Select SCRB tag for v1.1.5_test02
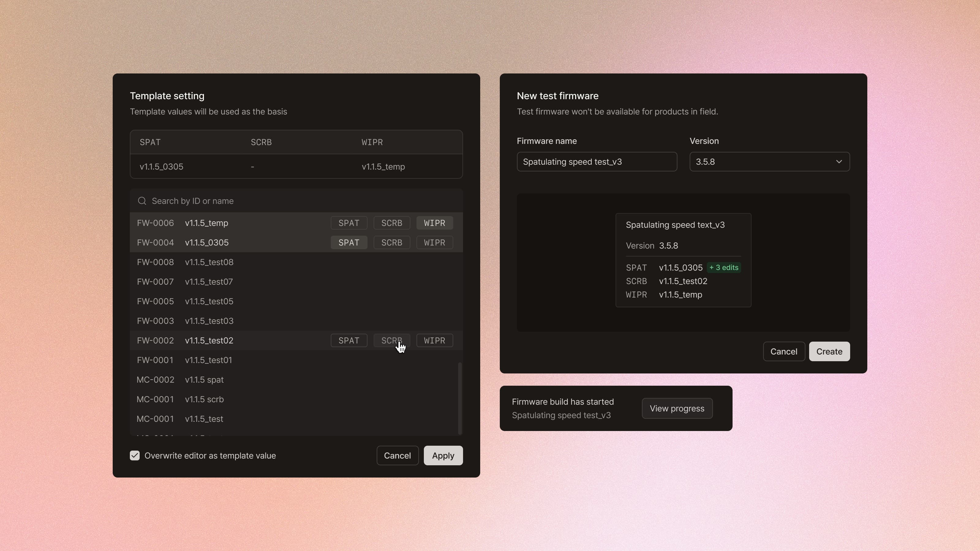The height and width of the screenshot is (551, 980). point(391,340)
